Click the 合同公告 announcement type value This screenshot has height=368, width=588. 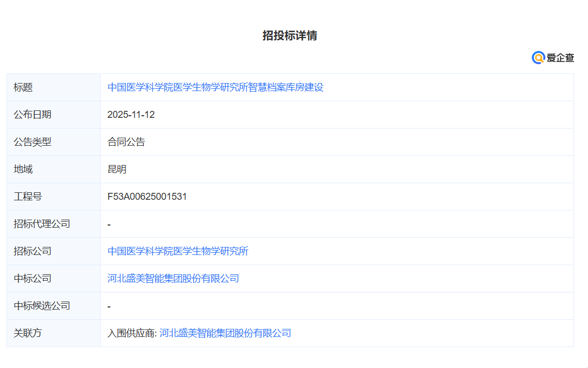(126, 142)
